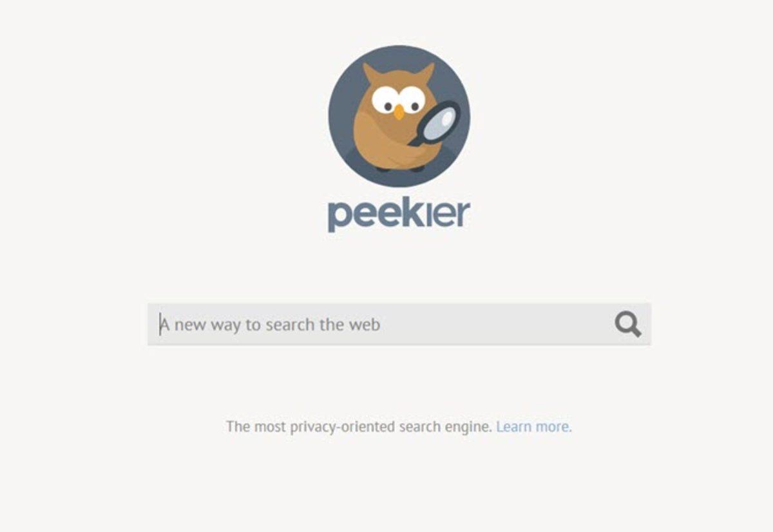Click the owl's orange beak
This screenshot has width=773, height=532.
[399, 112]
